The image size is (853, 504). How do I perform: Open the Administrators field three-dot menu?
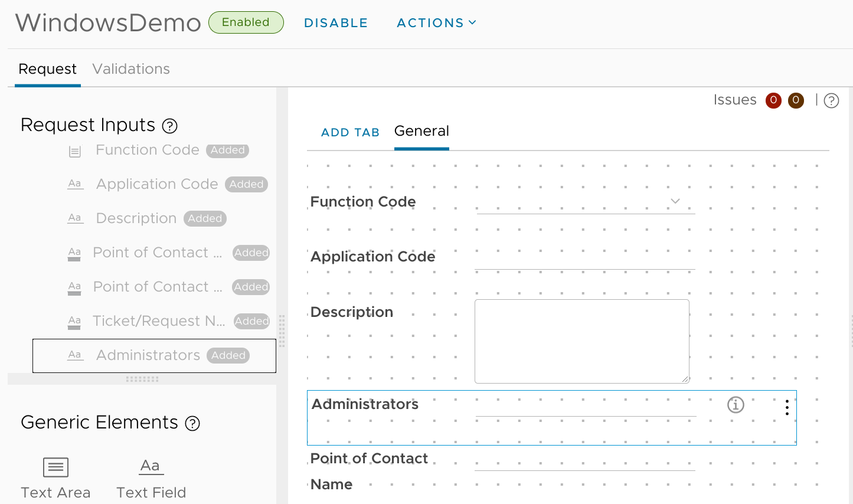(787, 407)
